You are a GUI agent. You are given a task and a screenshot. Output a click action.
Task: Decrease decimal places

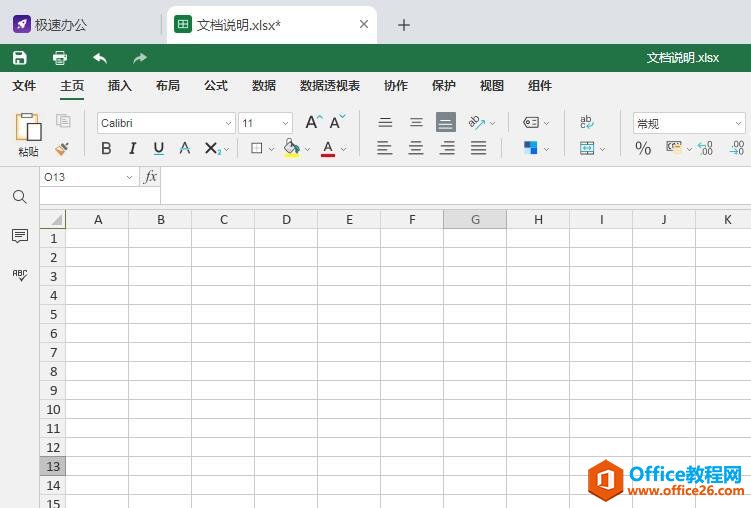pyautogui.click(x=705, y=148)
